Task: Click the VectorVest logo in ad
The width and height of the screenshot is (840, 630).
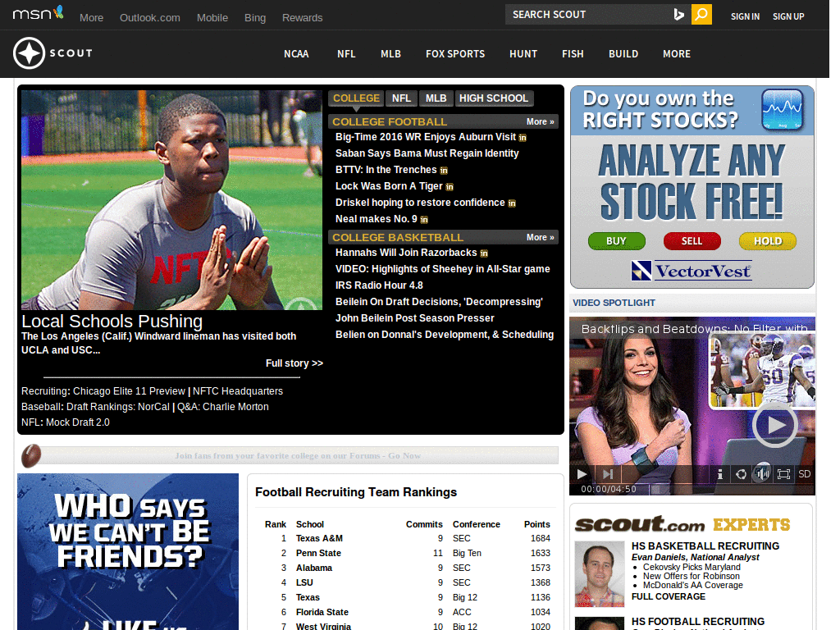Action: pos(691,271)
